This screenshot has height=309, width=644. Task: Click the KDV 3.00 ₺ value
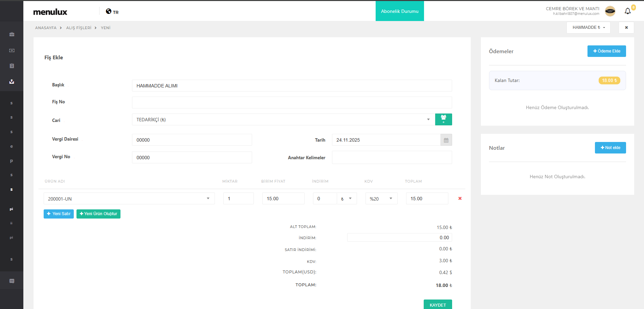point(446,261)
